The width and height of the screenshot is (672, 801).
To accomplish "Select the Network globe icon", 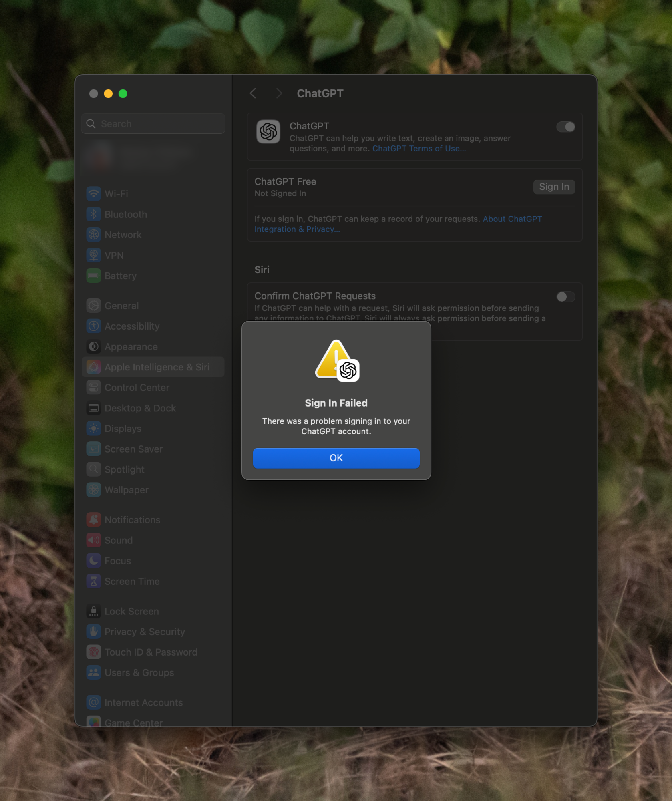I will (93, 235).
